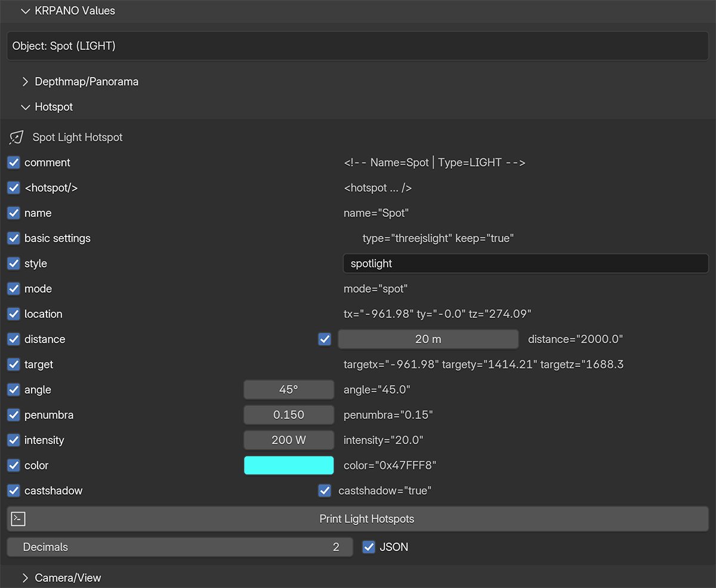
Task: Click the Decimals value field
Action: pos(180,547)
